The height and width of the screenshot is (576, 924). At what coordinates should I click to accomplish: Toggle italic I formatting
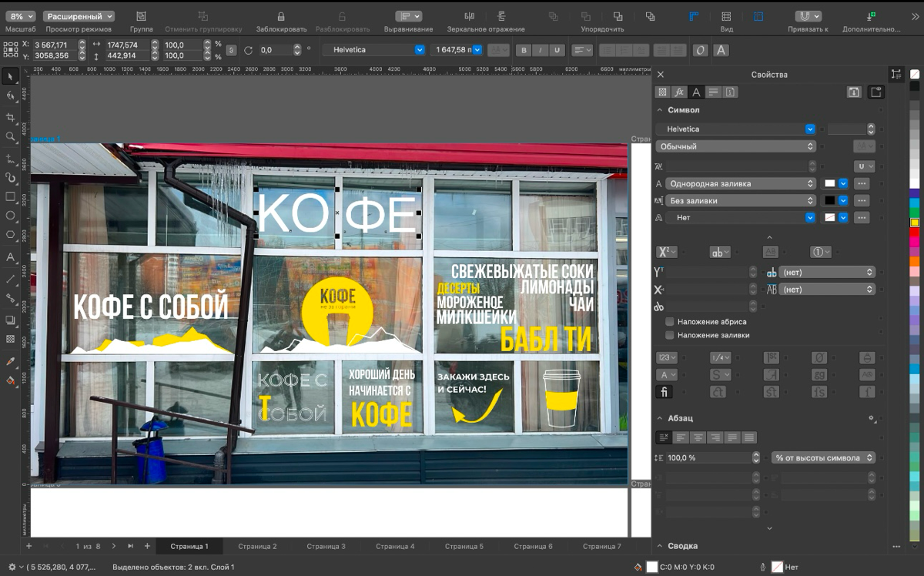[540, 50]
